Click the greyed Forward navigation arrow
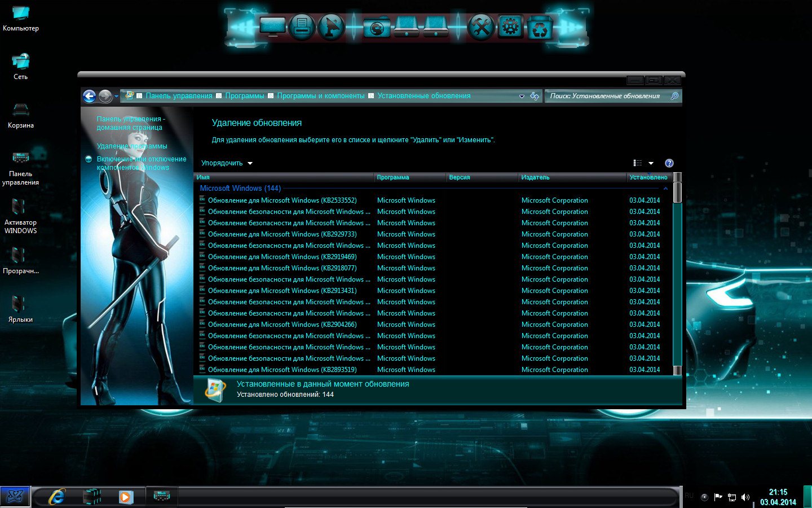This screenshot has width=812, height=508. pos(105,96)
